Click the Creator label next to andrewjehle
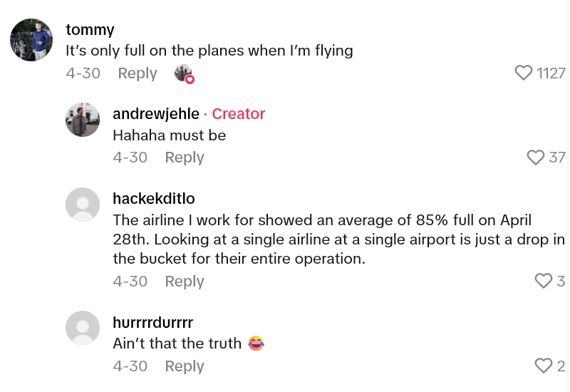 tap(238, 114)
